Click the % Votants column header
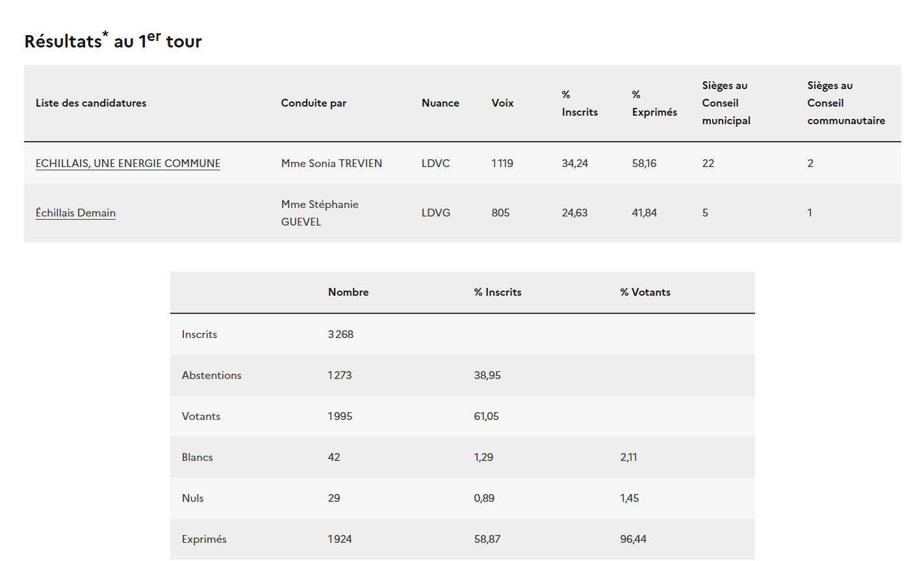Viewport: 924px width, 561px height. point(645,292)
